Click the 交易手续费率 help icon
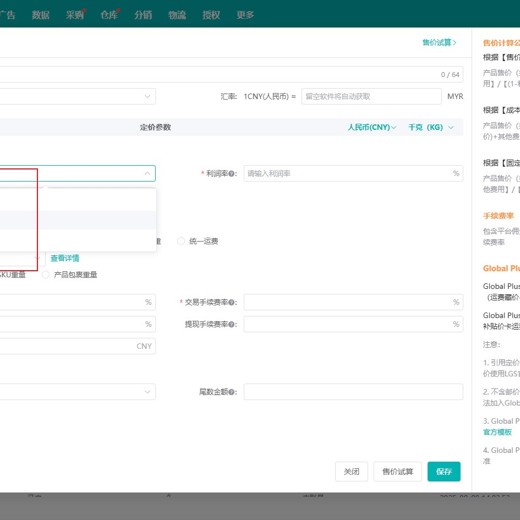This screenshot has width=520, height=520. pyautogui.click(x=231, y=302)
